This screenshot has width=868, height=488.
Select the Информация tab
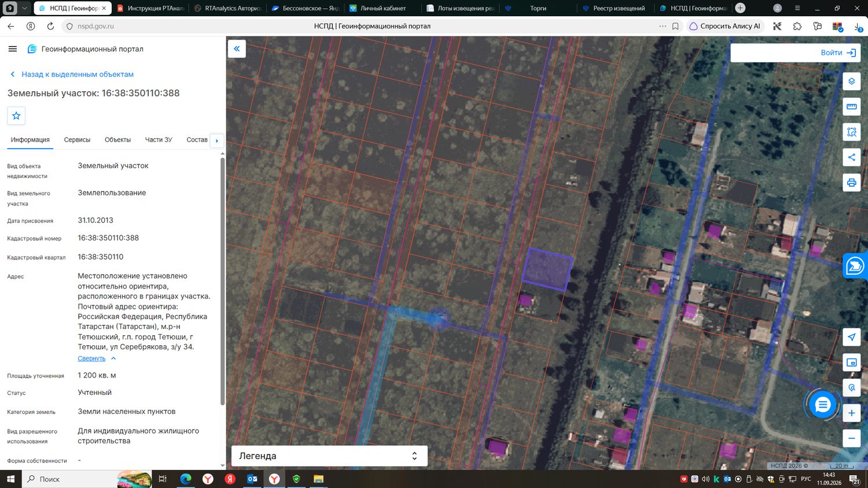pyautogui.click(x=30, y=140)
